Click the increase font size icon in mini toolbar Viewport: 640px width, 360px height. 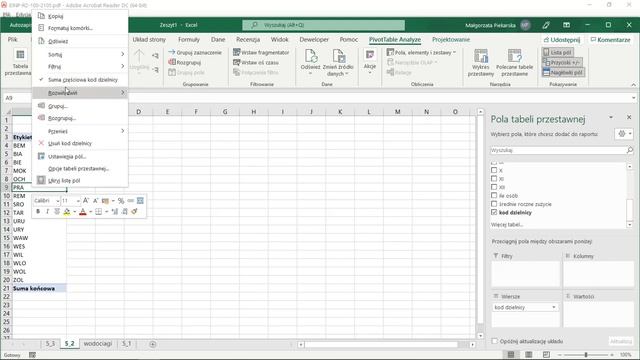click(86, 200)
